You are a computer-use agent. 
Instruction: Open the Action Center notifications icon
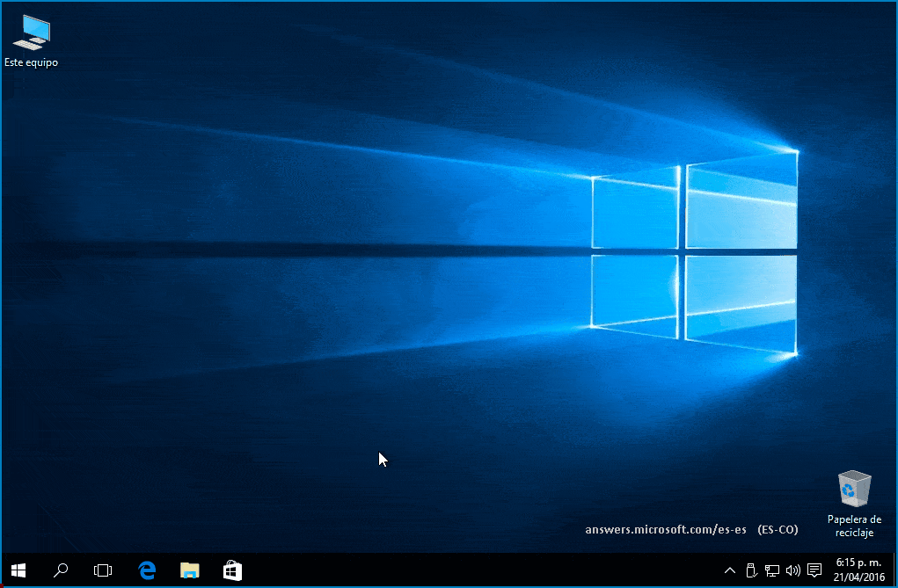814,570
